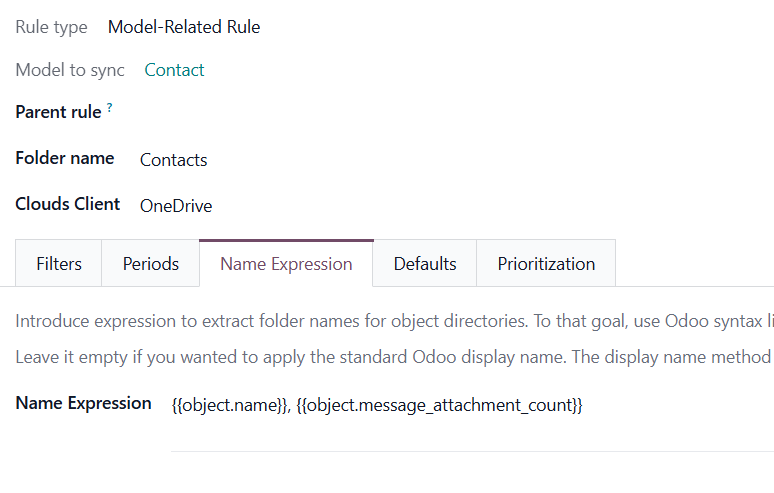Expand the OneDrive Clouds Client dropdown
This screenshot has height=493, width=774.
click(176, 206)
